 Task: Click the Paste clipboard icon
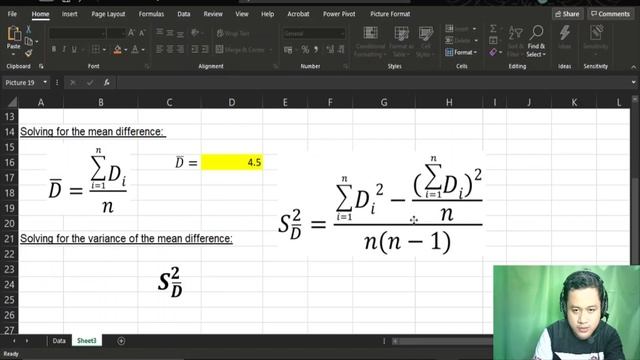(13, 34)
